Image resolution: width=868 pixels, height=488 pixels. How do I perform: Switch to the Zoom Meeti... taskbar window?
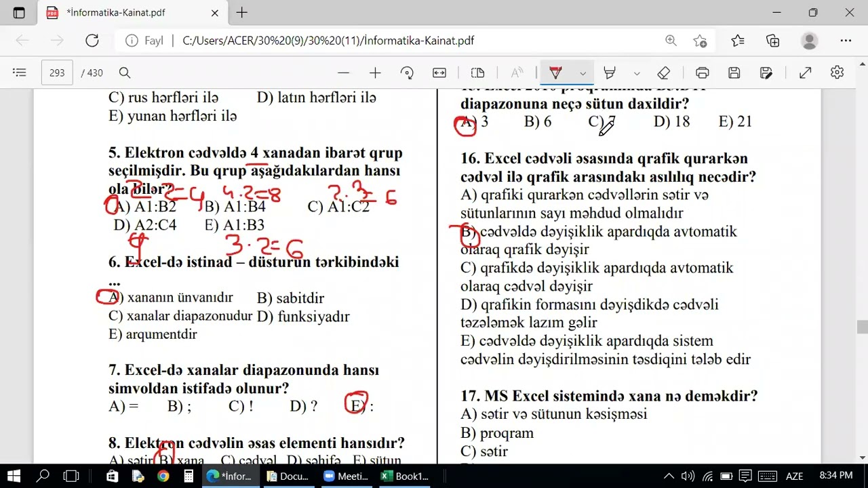pos(347,476)
